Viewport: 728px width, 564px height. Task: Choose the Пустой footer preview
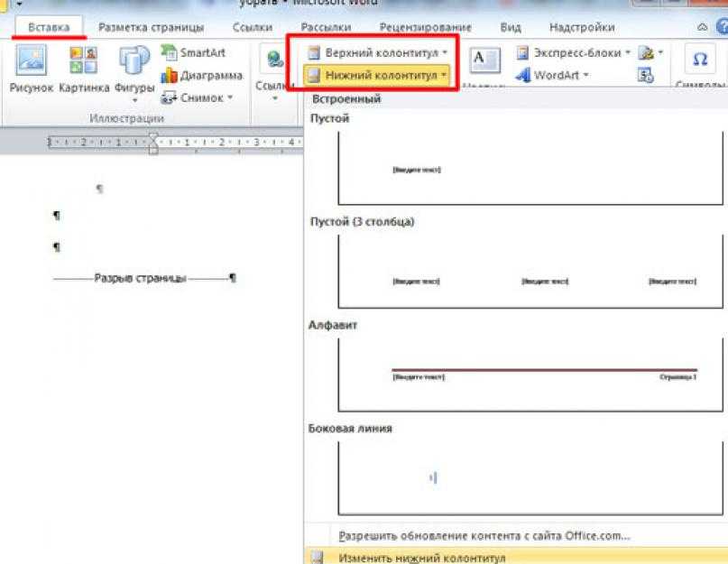(530, 168)
